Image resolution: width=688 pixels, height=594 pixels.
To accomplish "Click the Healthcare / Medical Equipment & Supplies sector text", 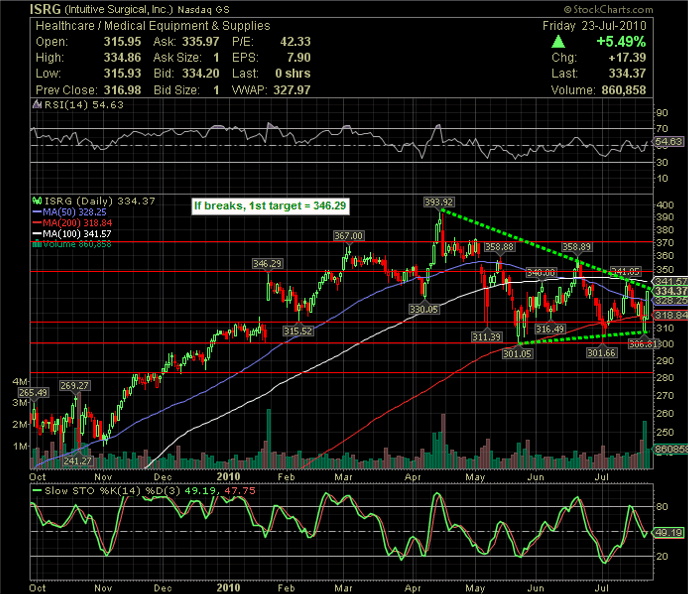I will point(153,26).
